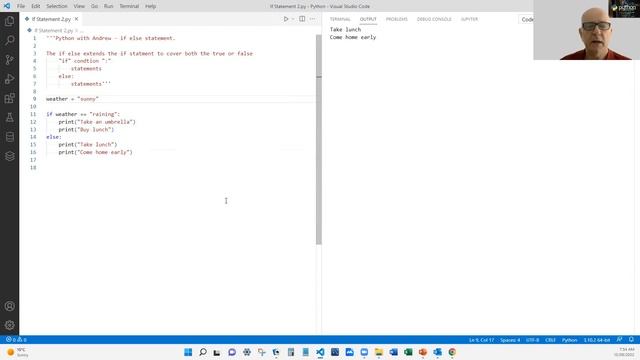This screenshot has width=640, height=360.
Task: Switch to the PROBLEMS panel tab
Action: [x=397, y=19]
